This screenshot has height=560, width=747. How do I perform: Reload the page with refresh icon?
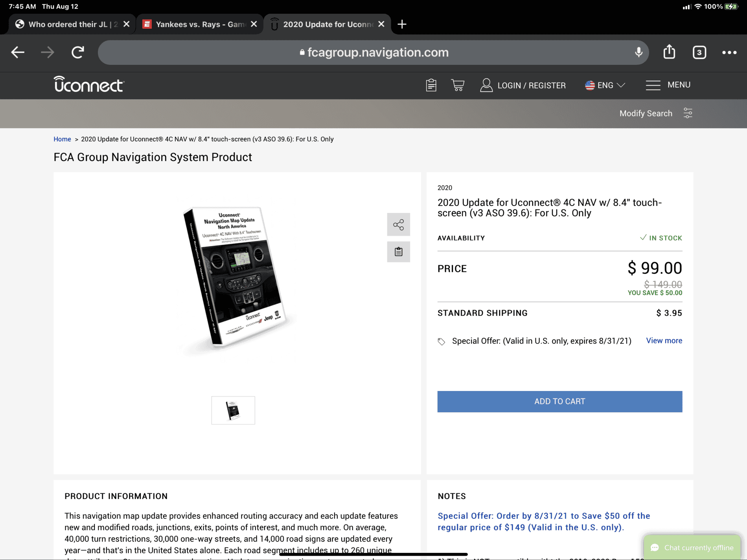coord(78,52)
